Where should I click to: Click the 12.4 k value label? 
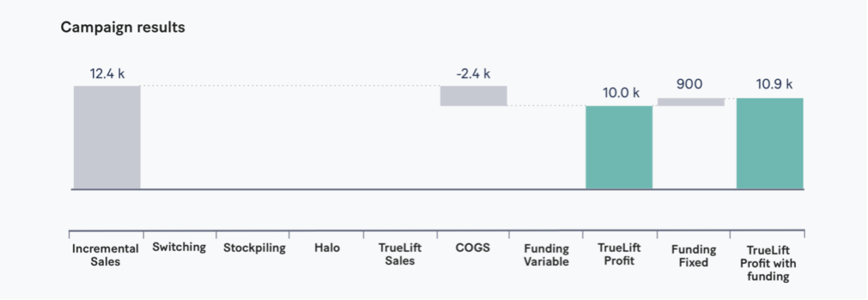(107, 73)
